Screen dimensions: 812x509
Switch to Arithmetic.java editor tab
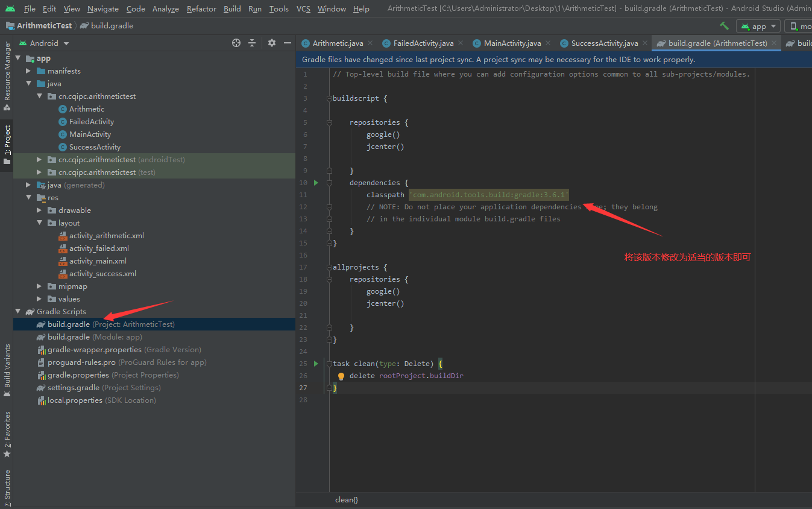click(338, 43)
